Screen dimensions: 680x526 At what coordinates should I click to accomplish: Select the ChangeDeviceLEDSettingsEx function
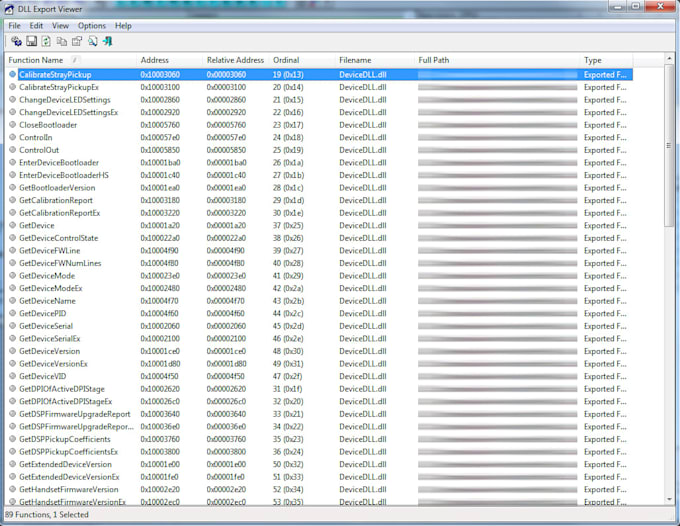pos(69,112)
